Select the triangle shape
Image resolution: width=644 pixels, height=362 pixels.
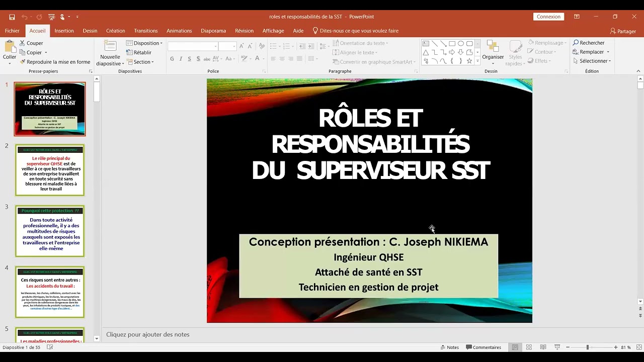[x=426, y=52]
